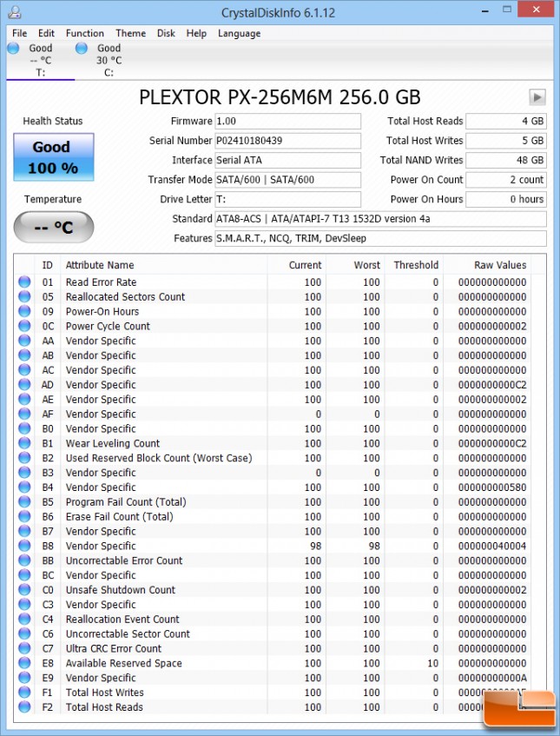Click the Serial Number field
Image resolution: width=560 pixels, height=736 pixels.
pyautogui.click(x=288, y=141)
